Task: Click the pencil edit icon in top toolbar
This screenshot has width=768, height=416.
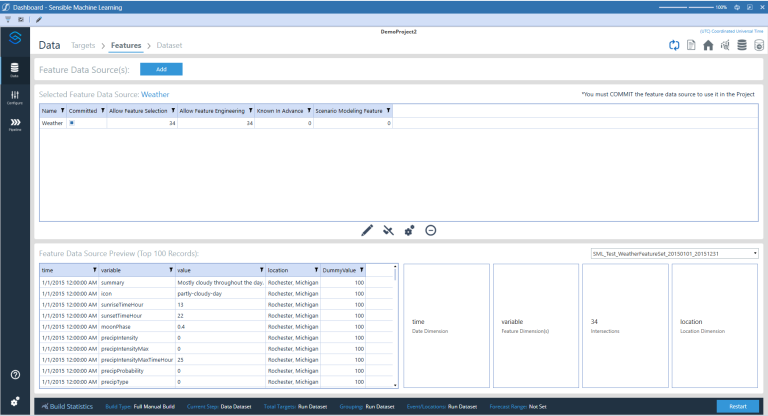Action: click(x=39, y=20)
